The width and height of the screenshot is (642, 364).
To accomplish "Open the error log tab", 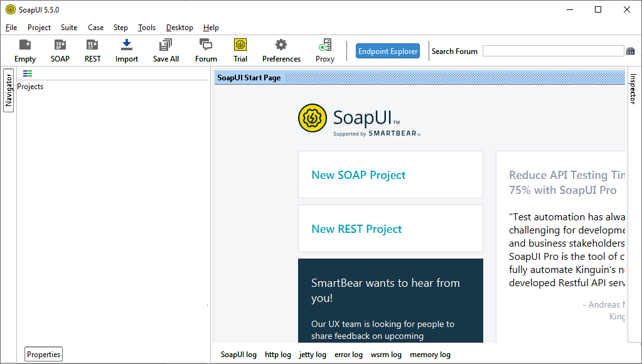I will (x=348, y=355).
